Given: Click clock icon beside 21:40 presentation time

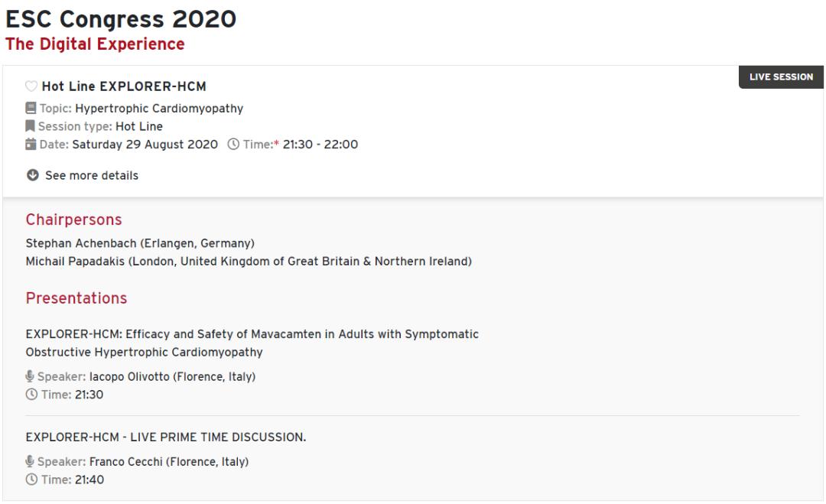Looking at the screenshot, I should pos(31,480).
